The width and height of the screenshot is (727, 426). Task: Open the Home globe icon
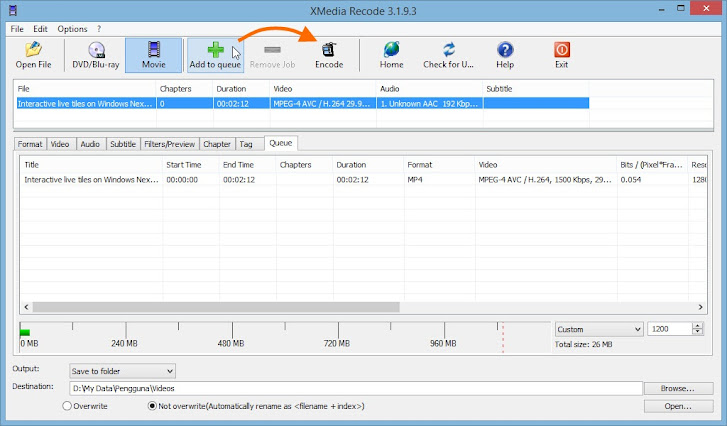coord(391,50)
